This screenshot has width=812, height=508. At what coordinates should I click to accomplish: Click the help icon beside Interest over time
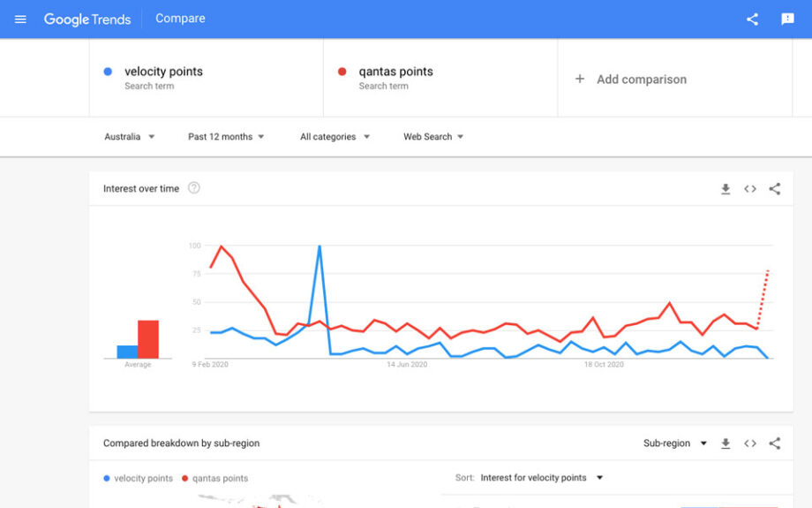click(193, 188)
